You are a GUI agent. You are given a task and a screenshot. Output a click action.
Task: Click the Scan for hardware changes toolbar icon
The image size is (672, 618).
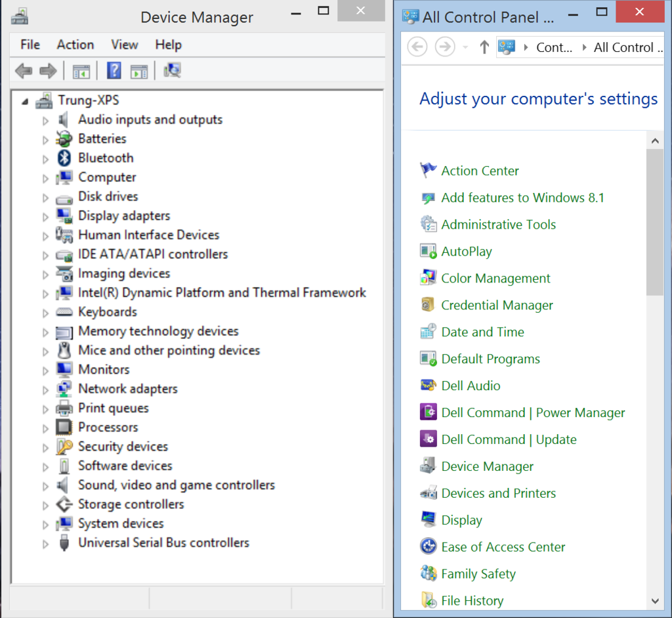(173, 70)
